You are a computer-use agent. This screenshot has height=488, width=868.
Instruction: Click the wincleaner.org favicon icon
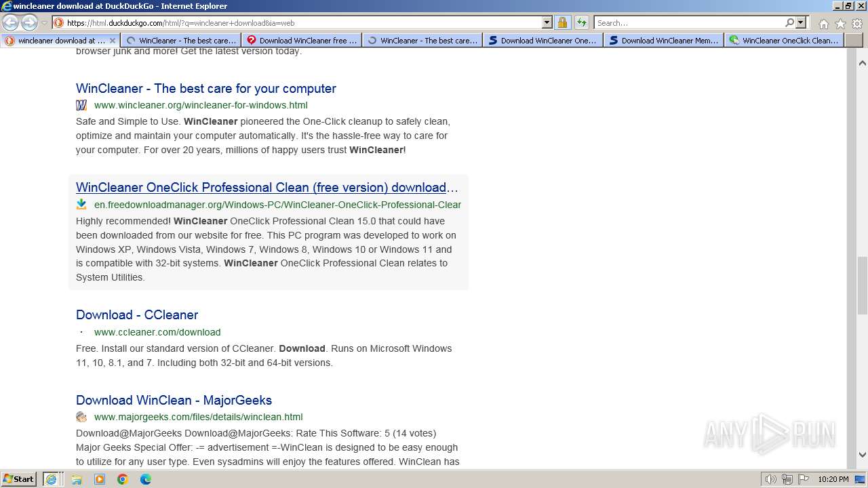click(81, 105)
